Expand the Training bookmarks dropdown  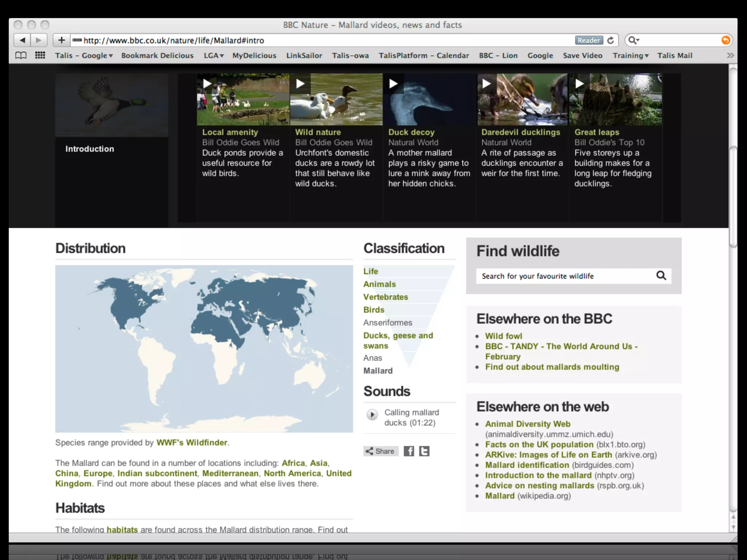point(631,55)
